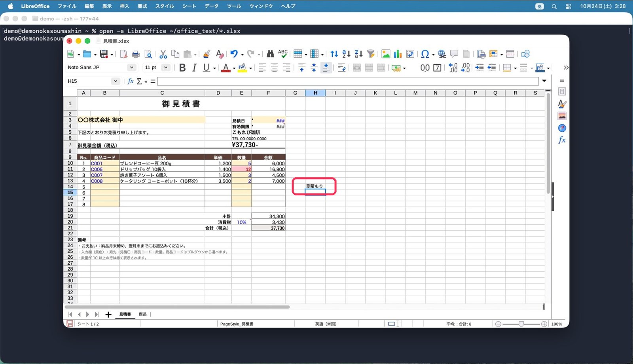The height and width of the screenshot is (364, 633).
Task: Click the Cut scissors icon
Action: coord(163,54)
